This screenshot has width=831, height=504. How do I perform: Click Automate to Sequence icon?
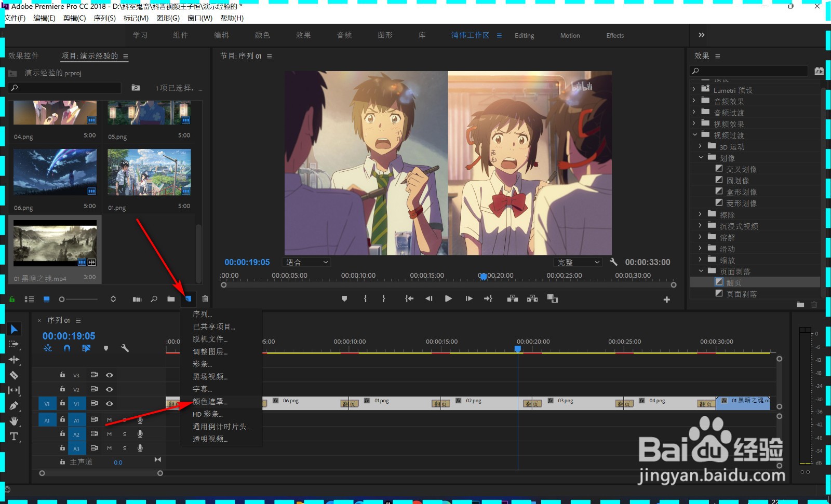(137, 299)
